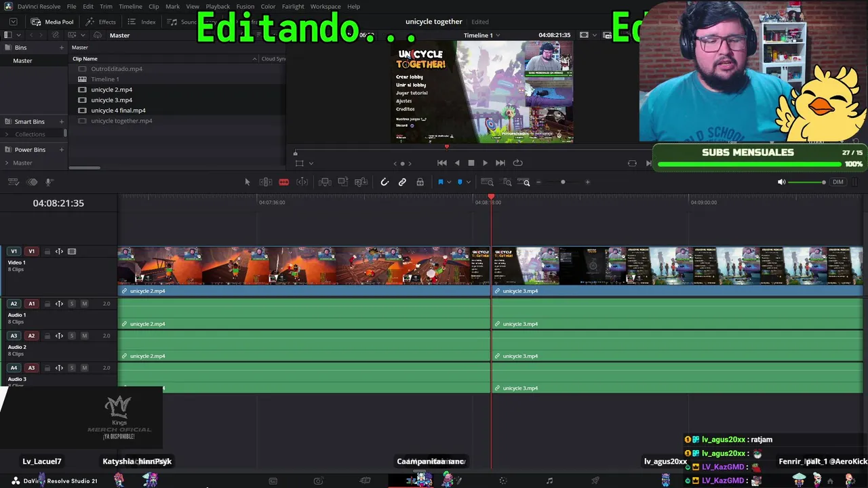
Task: Expand the Collections tree item
Action: (7, 134)
